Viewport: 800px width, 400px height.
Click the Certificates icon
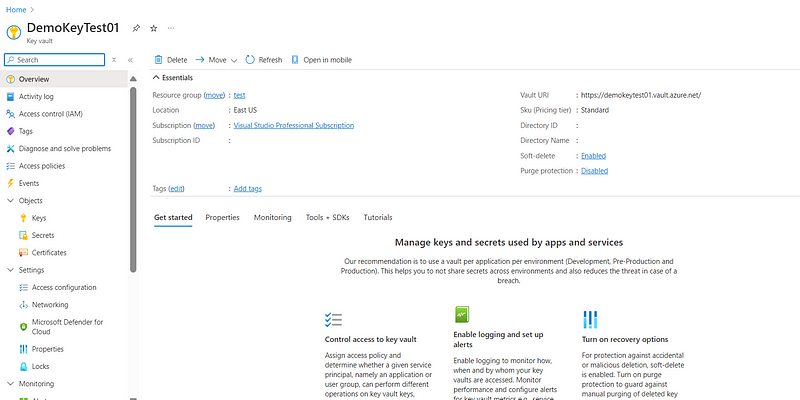coord(23,253)
